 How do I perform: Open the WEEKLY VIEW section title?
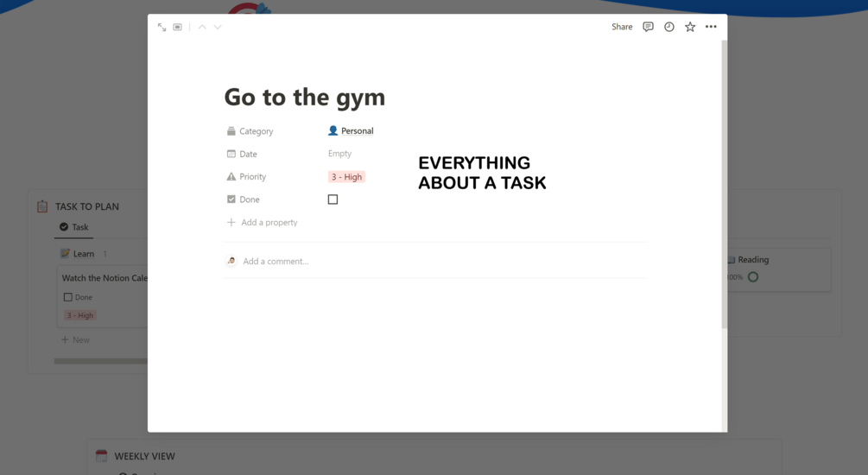144,456
